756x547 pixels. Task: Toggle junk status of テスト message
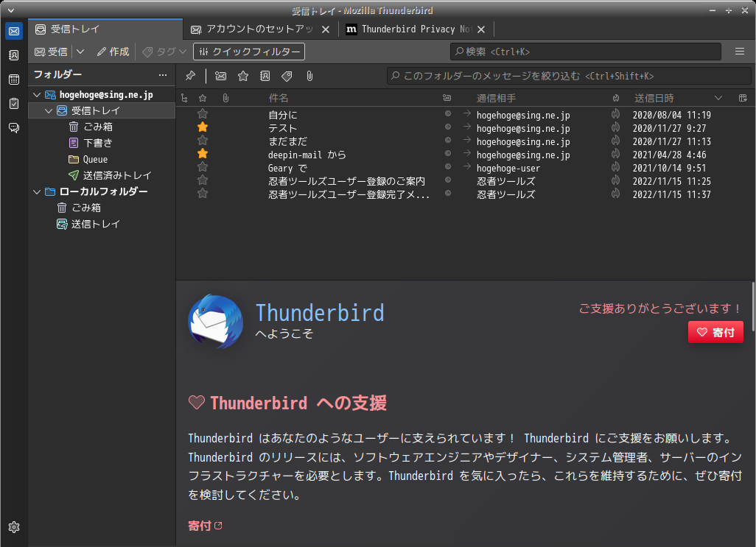click(616, 127)
